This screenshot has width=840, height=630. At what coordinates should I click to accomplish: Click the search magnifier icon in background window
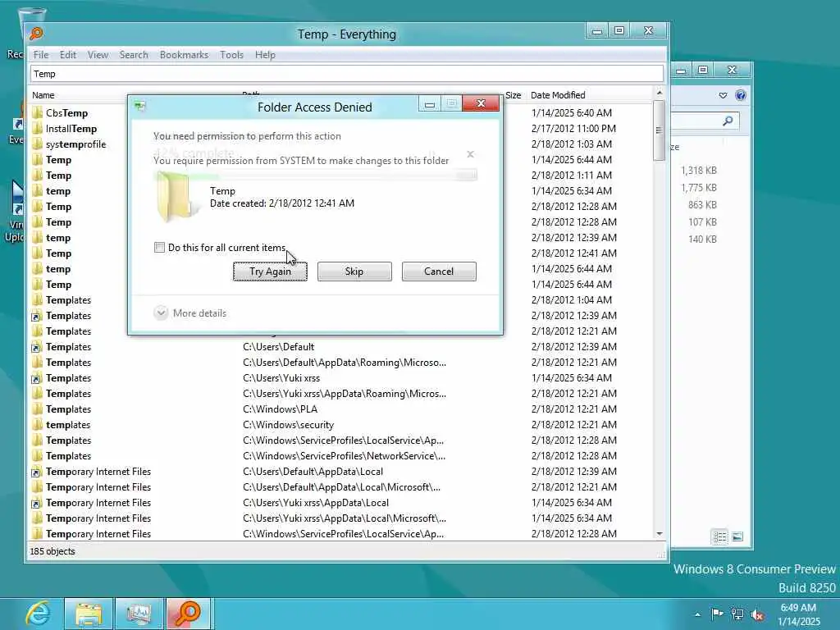click(728, 121)
